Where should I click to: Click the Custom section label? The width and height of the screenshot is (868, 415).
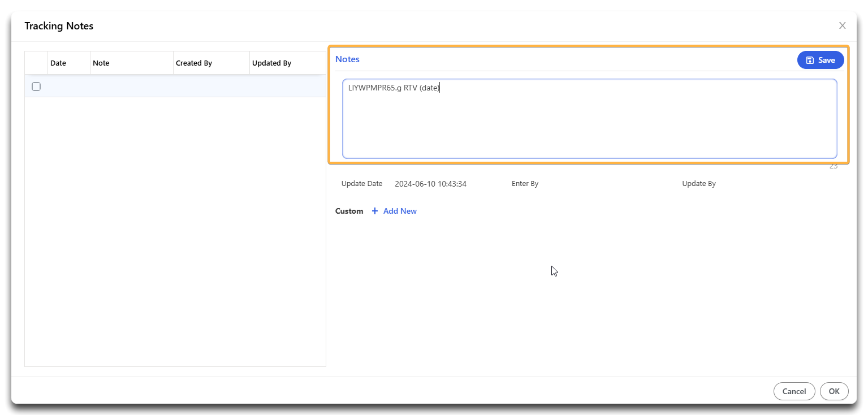click(349, 211)
